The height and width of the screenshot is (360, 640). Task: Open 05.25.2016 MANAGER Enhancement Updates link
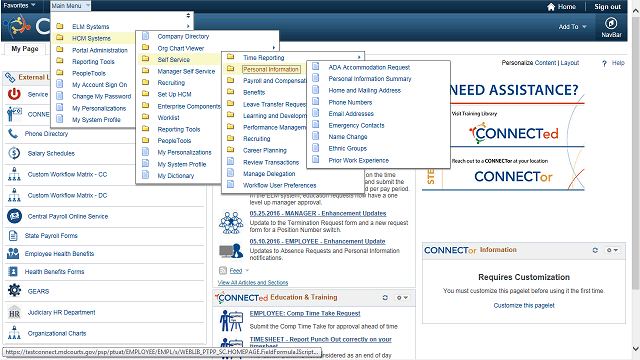point(318,213)
